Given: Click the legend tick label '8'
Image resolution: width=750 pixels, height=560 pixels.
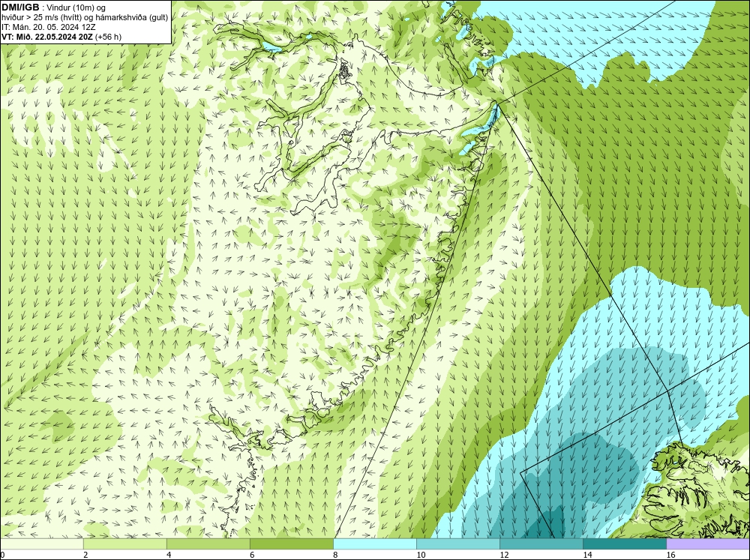Looking at the screenshot, I should [x=335, y=555].
